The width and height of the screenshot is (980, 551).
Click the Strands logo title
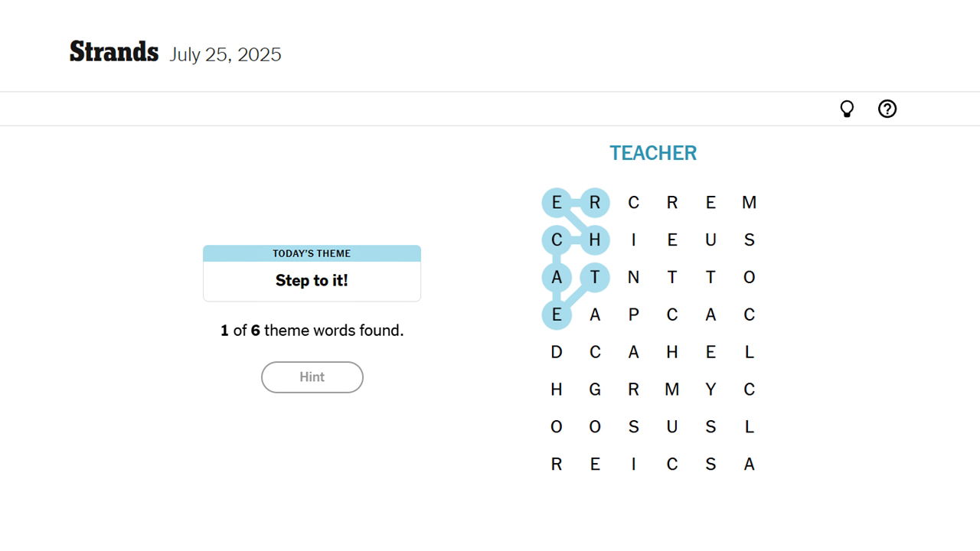114,52
